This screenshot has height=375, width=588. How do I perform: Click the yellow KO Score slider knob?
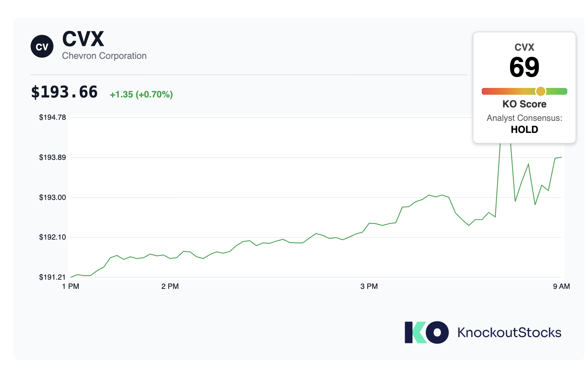pos(540,91)
